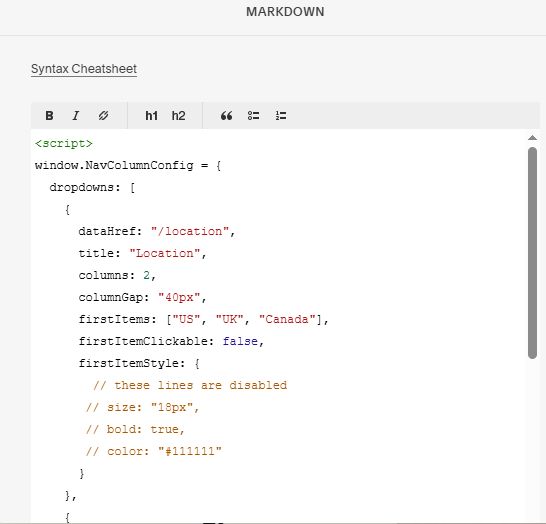Click the '// these lines are disabled' comment

click(x=190, y=385)
